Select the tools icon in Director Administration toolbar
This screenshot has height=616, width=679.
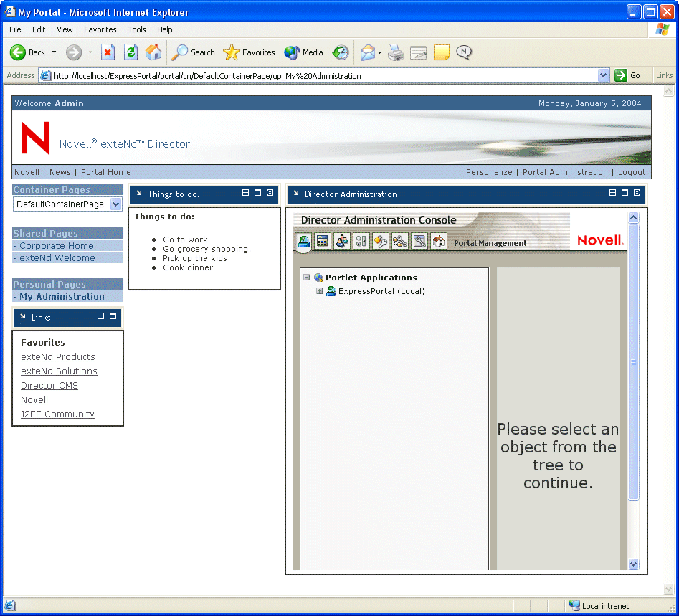tap(399, 241)
